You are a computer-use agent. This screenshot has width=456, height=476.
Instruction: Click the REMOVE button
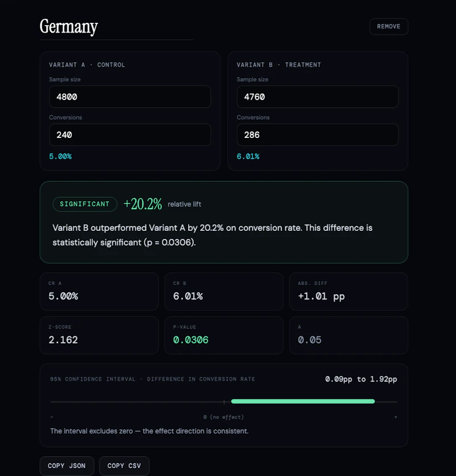[389, 27]
